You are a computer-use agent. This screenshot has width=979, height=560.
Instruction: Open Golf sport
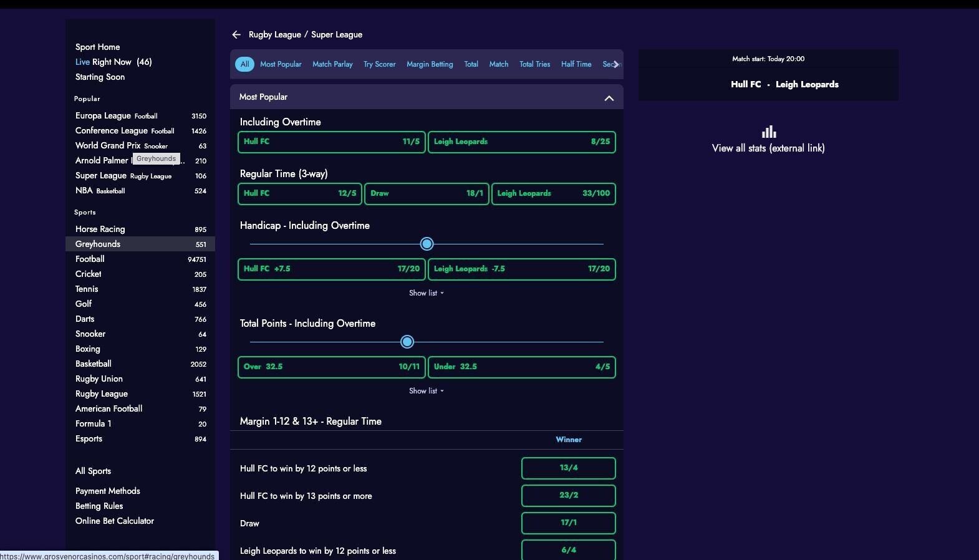click(140, 304)
